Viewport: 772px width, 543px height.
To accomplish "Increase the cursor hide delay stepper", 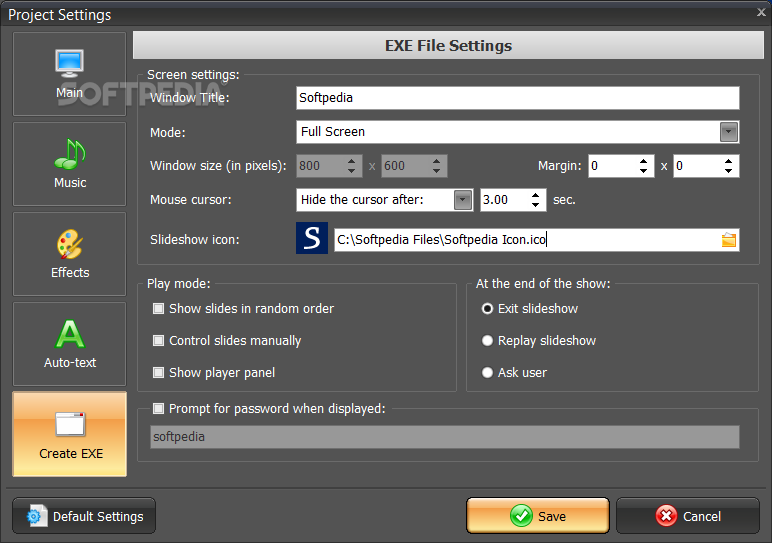I will click(x=536, y=195).
